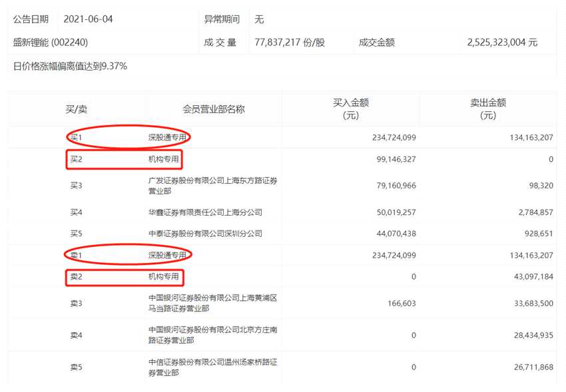Select the date 2021-06-04

(x=88, y=19)
